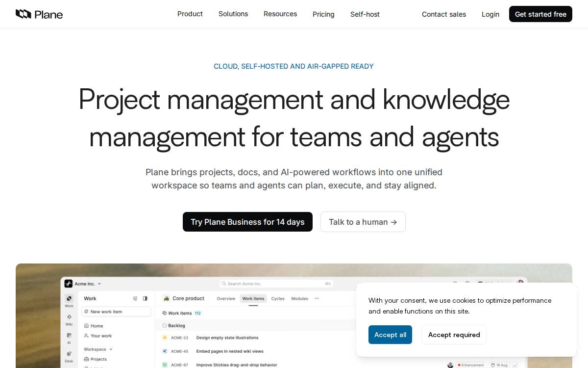Viewport: 588px width, 368px height.
Task: Accept all cookies
Action: tap(390, 335)
